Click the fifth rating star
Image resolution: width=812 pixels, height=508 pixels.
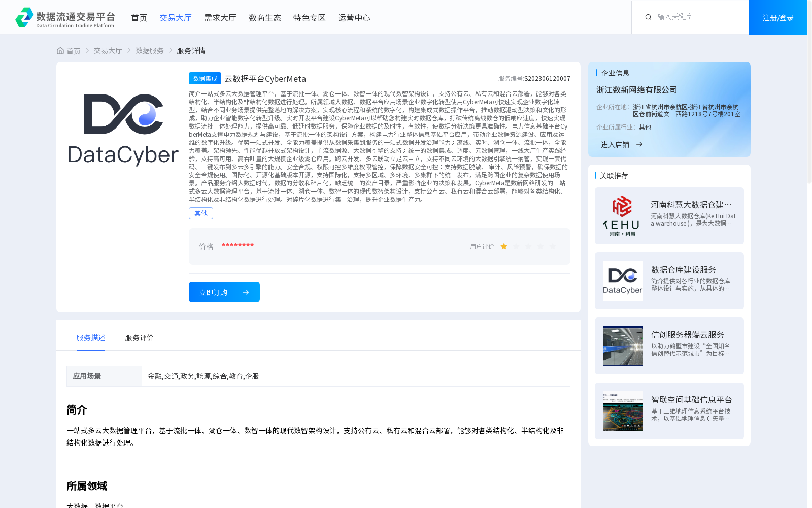(x=553, y=246)
